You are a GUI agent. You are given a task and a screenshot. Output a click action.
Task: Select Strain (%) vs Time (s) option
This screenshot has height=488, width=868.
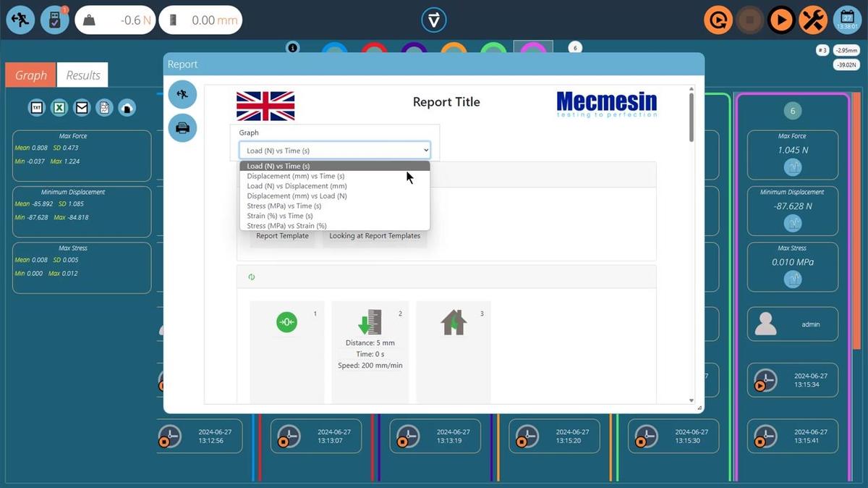tap(335, 216)
